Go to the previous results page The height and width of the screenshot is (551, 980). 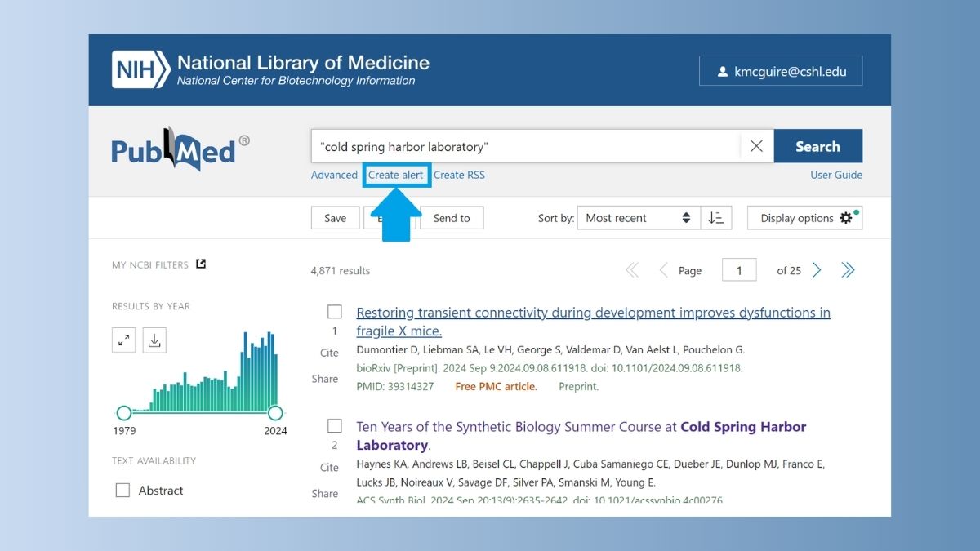point(663,270)
